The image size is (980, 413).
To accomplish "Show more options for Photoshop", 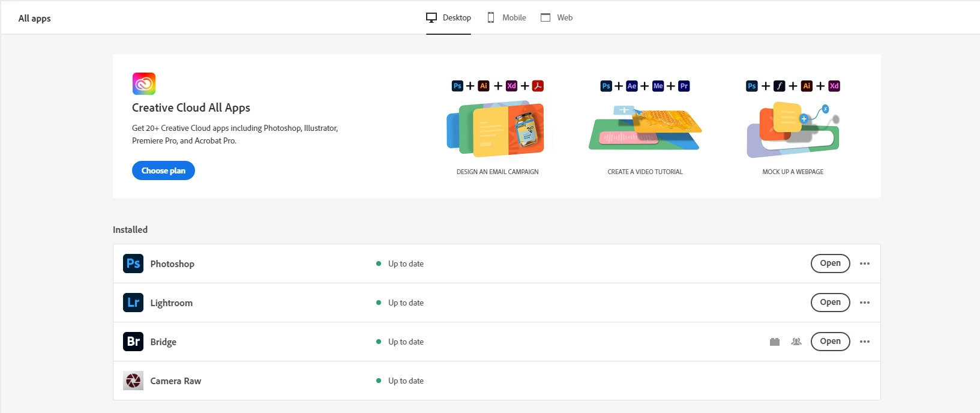I will pyautogui.click(x=865, y=264).
